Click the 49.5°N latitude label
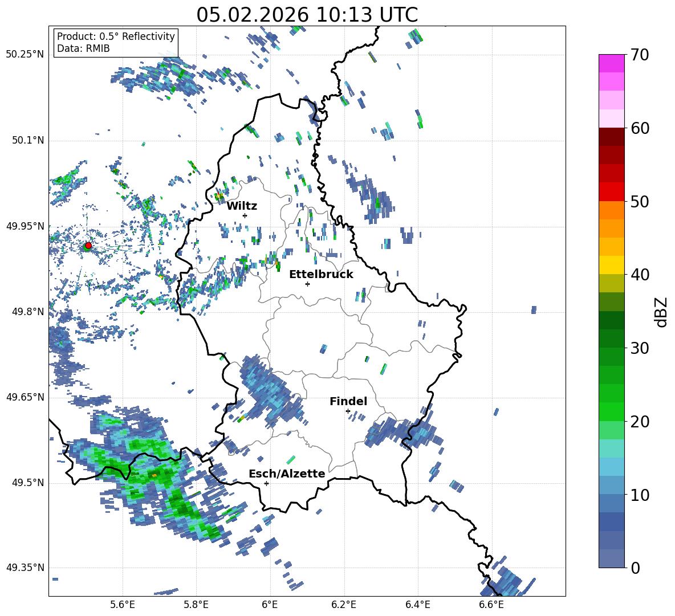Viewport: 675px width, 616px height. tap(28, 483)
